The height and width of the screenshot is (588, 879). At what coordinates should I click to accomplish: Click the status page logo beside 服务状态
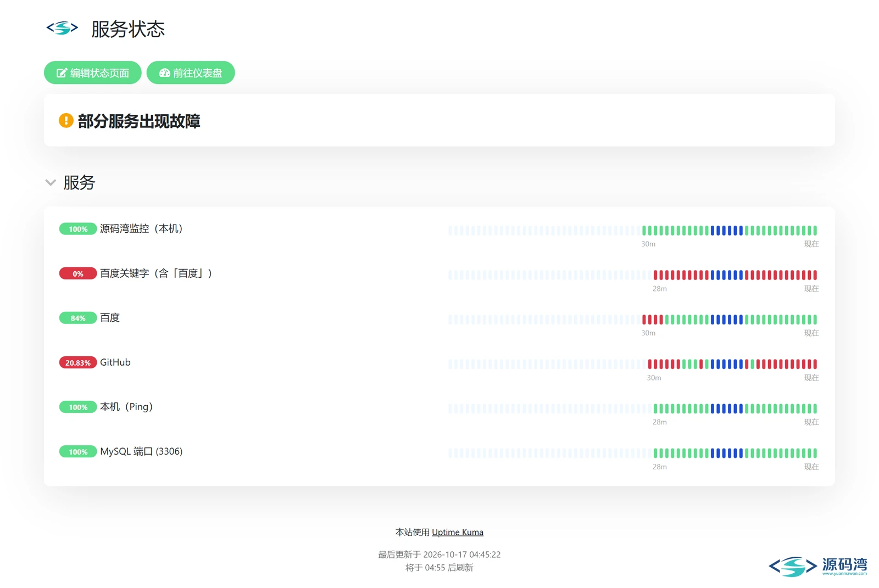point(62,28)
